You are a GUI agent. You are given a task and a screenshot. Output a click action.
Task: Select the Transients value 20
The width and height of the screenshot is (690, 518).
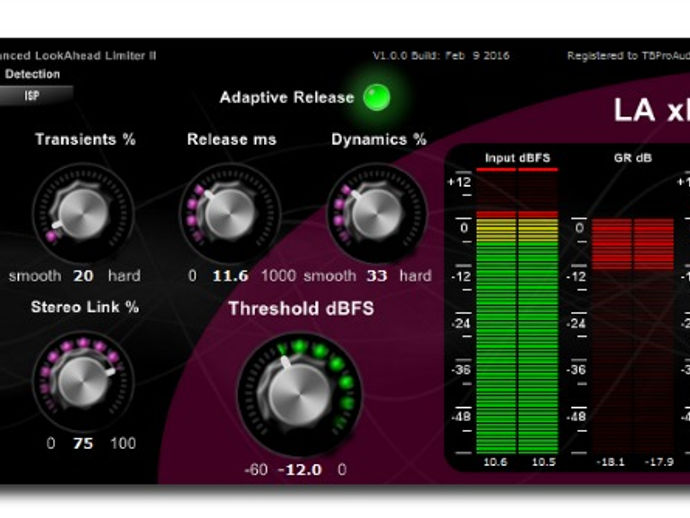pyautogui.click(x=83, y=276)
